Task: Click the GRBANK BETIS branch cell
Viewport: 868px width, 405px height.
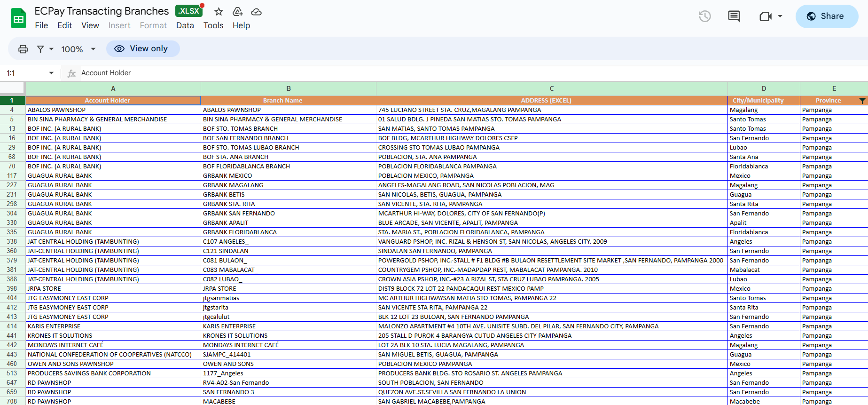Action: point(289,195)
